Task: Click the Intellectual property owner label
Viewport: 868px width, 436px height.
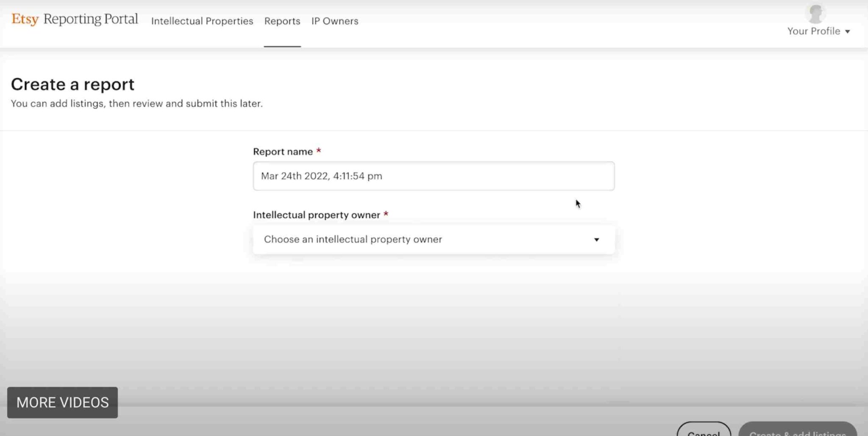Action: [x=316, y=215]
